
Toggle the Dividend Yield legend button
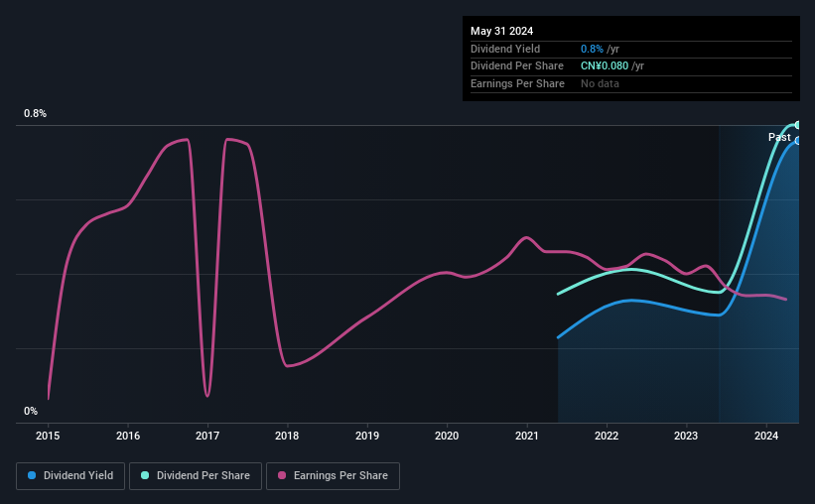(x=70, y=476)
